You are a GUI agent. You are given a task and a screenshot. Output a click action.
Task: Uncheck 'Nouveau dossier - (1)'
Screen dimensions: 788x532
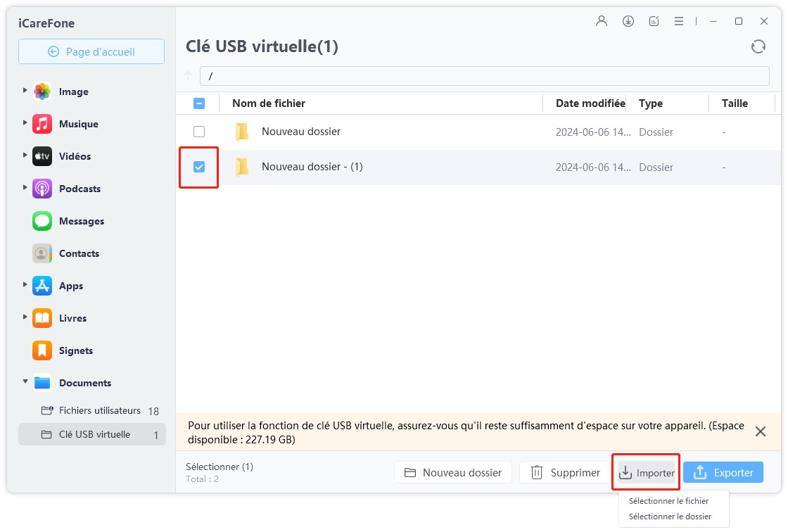(x=199, y=167)
